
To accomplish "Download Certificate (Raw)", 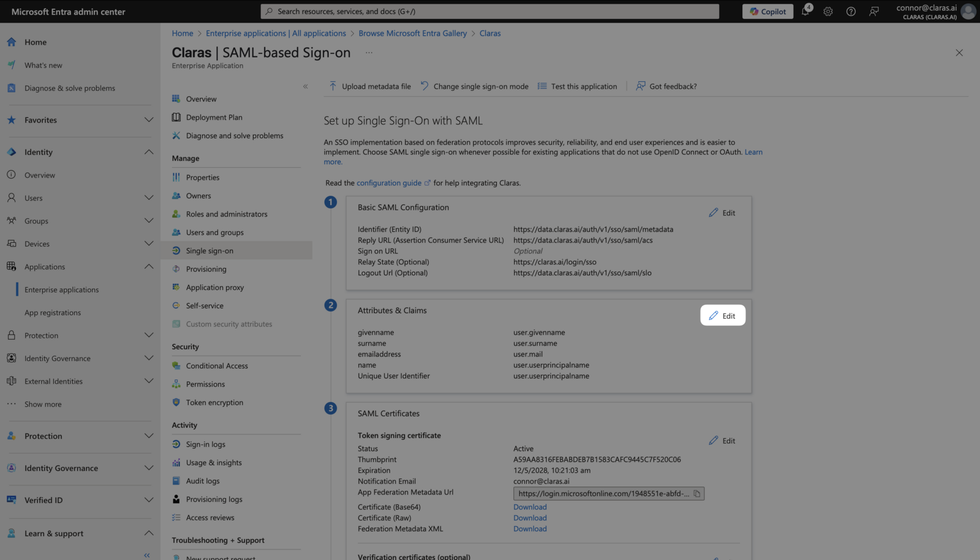I will point(530,518).
